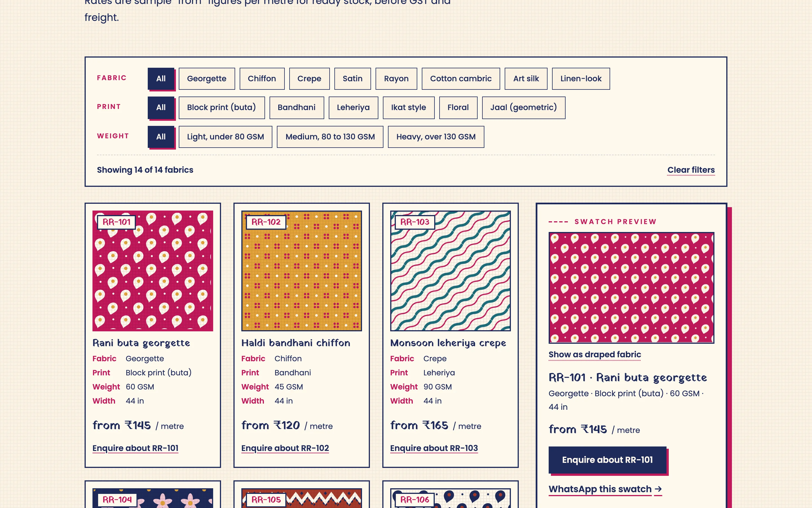Screen dimensions: 812x508
Task: Open the RR-103 Monsoon leheriya swatch thumbnail
Action: 450,271
